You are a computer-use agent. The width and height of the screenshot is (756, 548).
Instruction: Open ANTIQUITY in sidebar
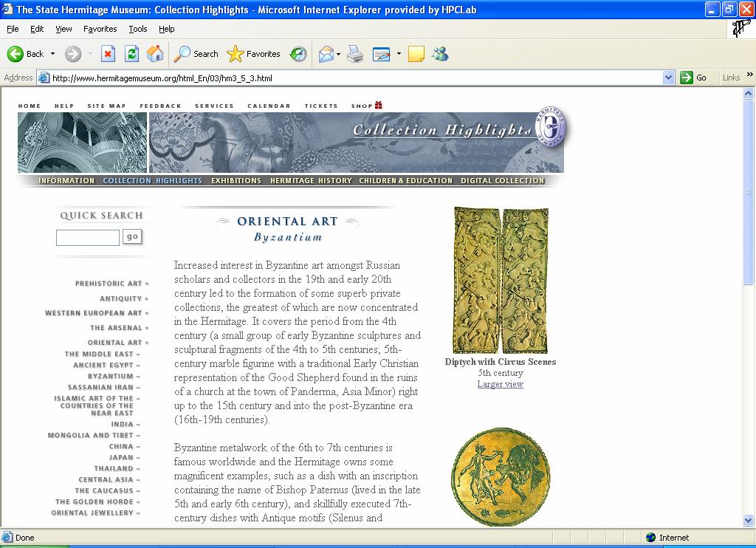[x=120, y=298]
